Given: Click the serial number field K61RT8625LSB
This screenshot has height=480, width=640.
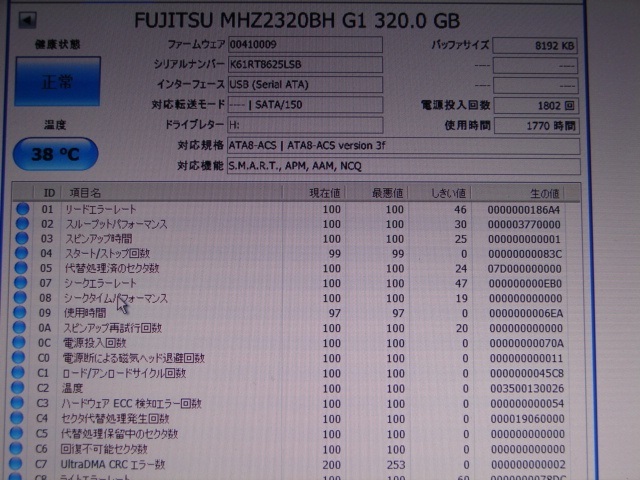Looking at the screenshot, I should pos(305,64).
